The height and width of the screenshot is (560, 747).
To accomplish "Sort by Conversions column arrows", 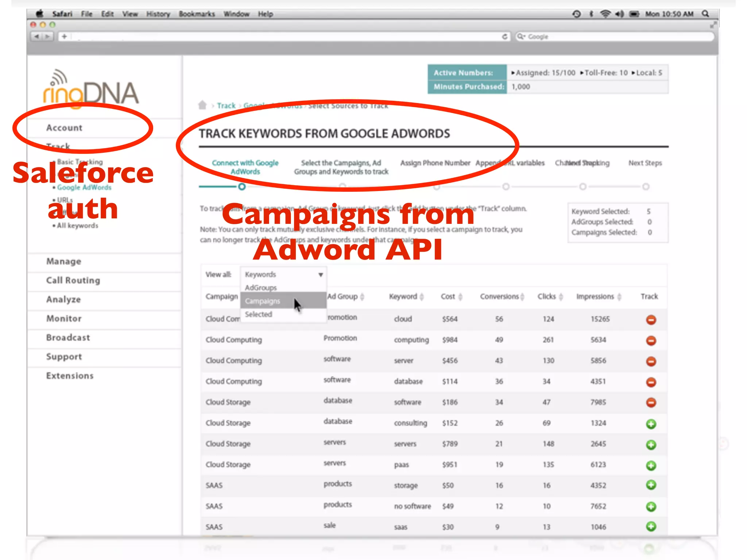I will click(522, 297).
